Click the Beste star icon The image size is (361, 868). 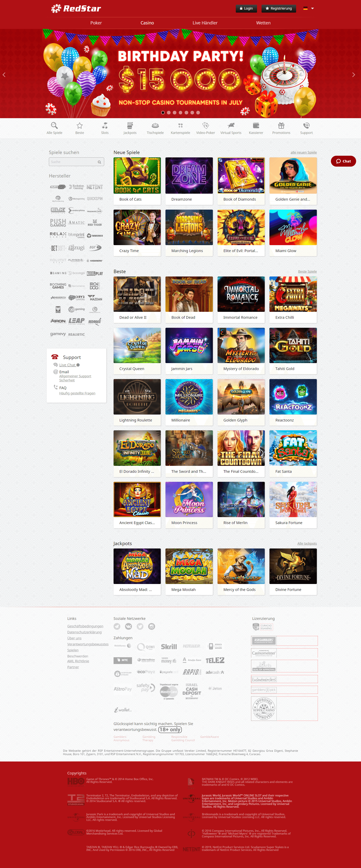(x=80, y=126)
